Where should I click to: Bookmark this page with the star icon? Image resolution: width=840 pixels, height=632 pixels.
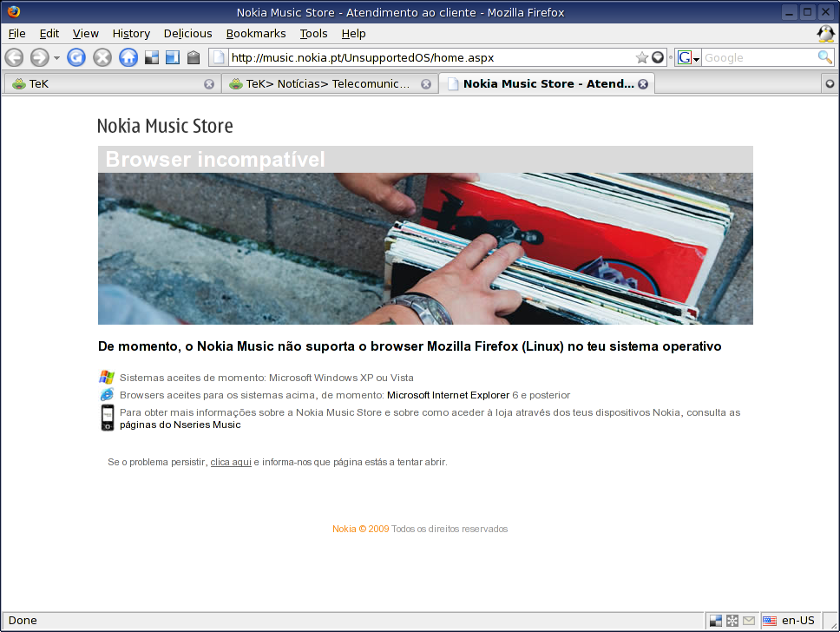[641, 57]
